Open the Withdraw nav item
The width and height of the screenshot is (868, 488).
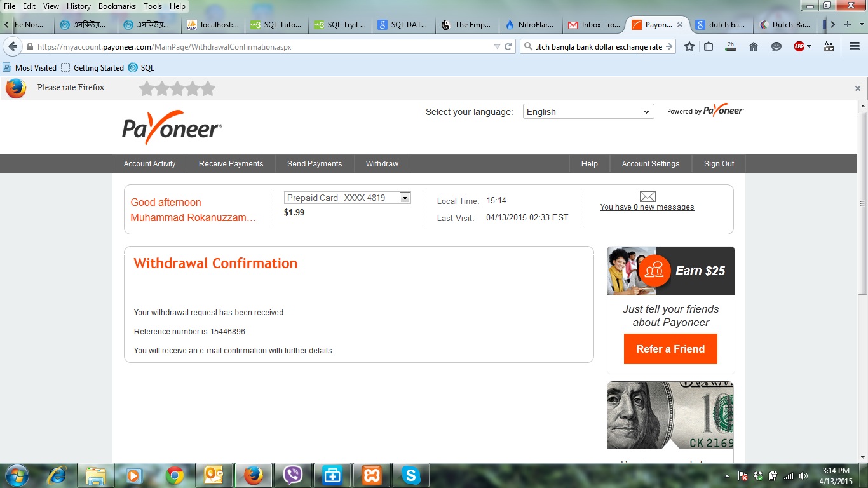pos(382,164)
